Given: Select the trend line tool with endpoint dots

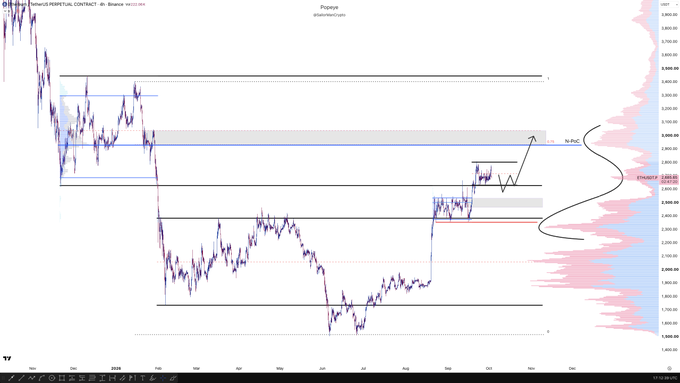Looking at the screenshot, I should coord(12,378).
